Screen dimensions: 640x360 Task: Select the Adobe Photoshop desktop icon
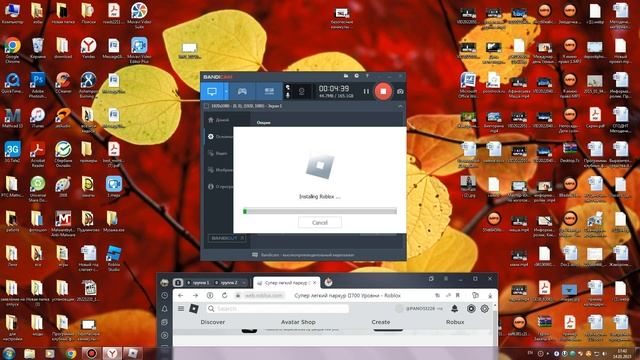[38, 85]
